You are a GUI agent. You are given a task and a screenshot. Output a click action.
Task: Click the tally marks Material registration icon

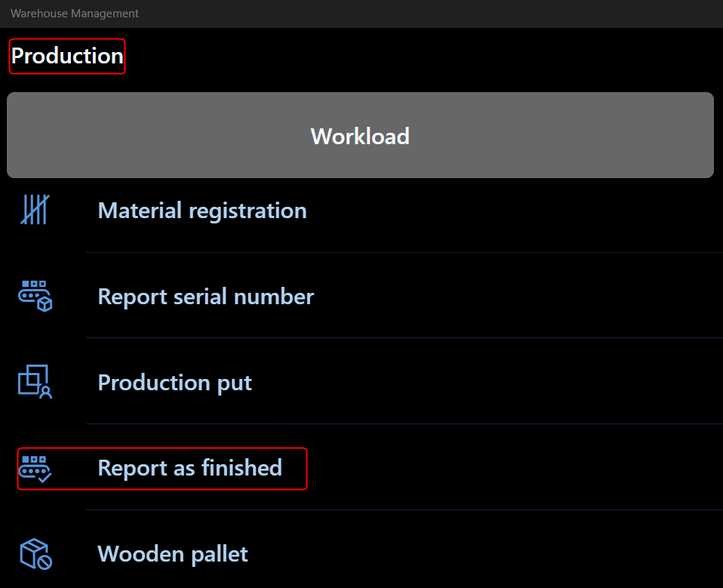point(35,210)
